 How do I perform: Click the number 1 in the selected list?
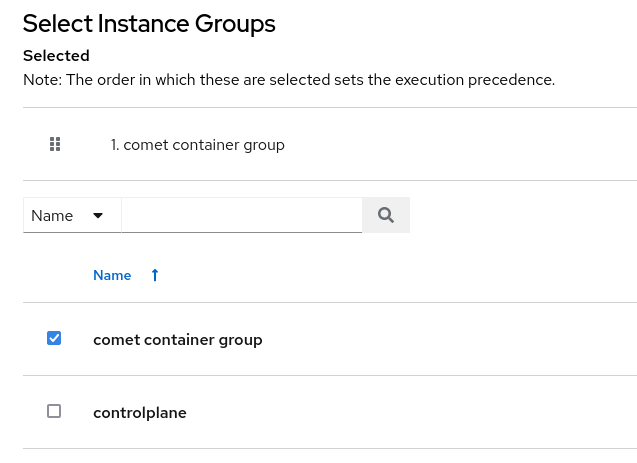(x=114, y=145)
